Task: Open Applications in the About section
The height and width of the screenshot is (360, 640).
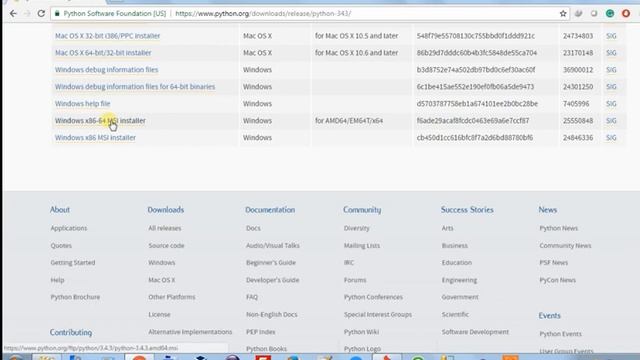Action: point(69,228)
